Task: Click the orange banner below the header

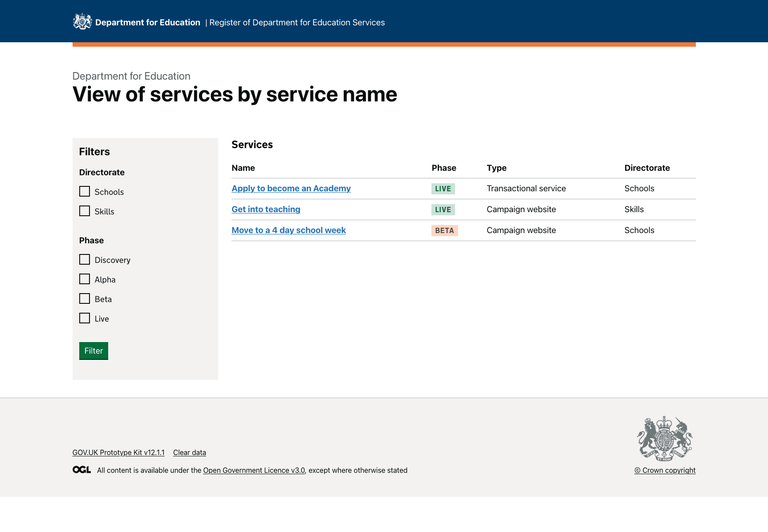Action: click(384, 43)
